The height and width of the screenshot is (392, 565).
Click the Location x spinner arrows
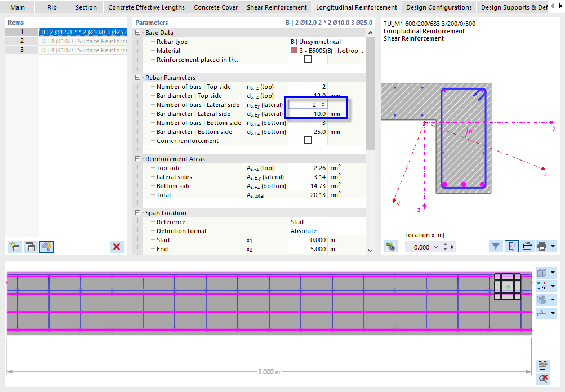click(446, 247)
